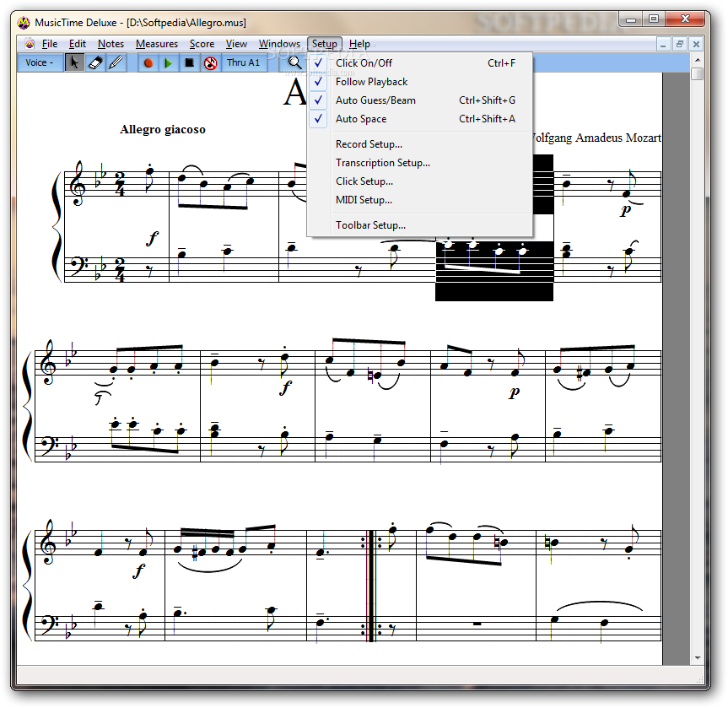The height and width of the screenshot is (708, 728).
Task: Open the Measures menu
Action: point(156,44)
